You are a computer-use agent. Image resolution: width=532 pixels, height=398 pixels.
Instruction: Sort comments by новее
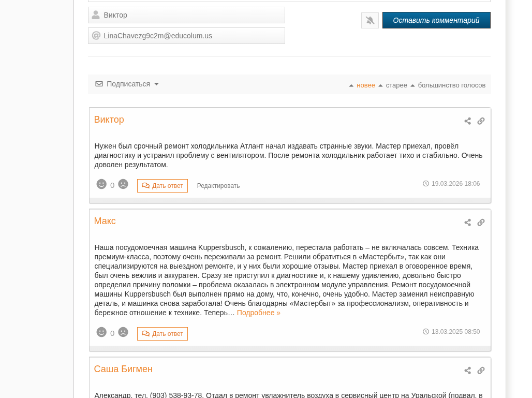tap(365, 85)
